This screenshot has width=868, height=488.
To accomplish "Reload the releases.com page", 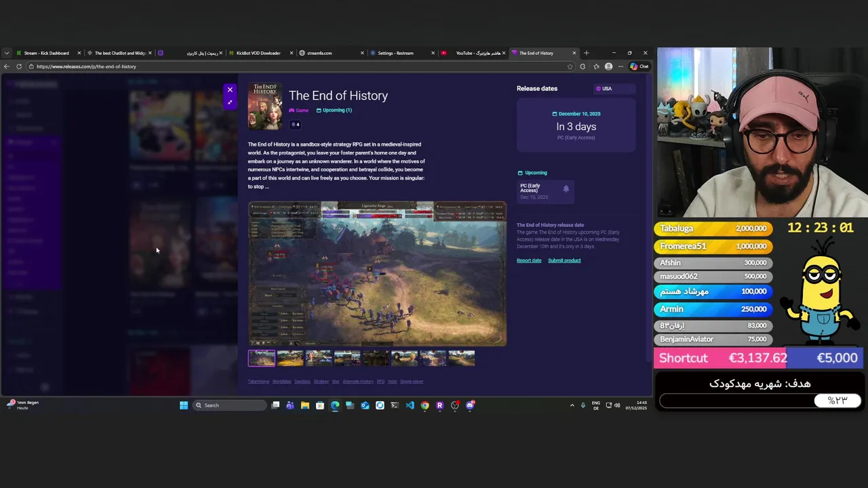I will pos(19,66).
